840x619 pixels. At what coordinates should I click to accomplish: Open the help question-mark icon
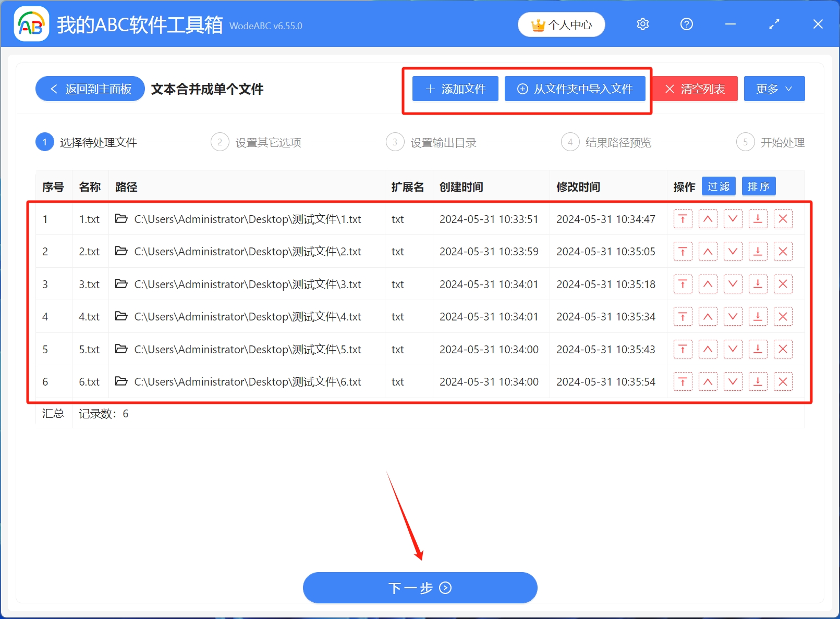pyautogui.click(x=686, y=24)
